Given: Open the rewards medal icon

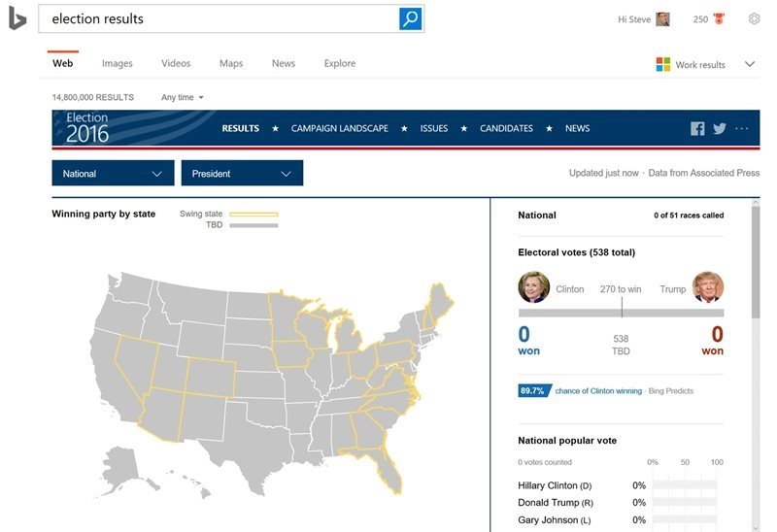Looking at the screenshot, I should (x=720, y=18).
